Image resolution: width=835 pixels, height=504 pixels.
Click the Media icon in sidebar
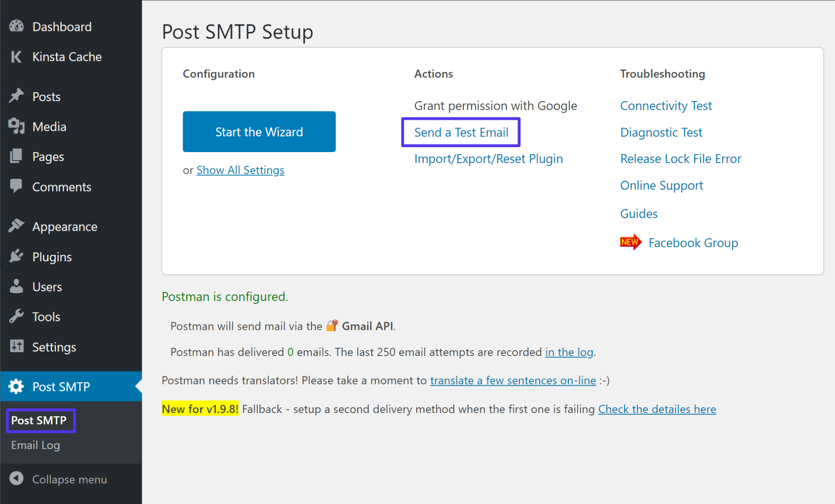click(15, 126)
